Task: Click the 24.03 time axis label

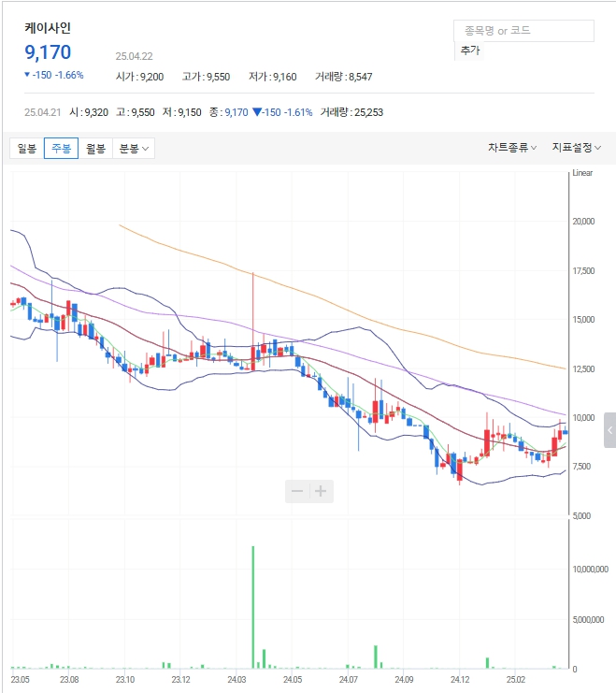Action: pyautogui.click(x=236, y=679)
